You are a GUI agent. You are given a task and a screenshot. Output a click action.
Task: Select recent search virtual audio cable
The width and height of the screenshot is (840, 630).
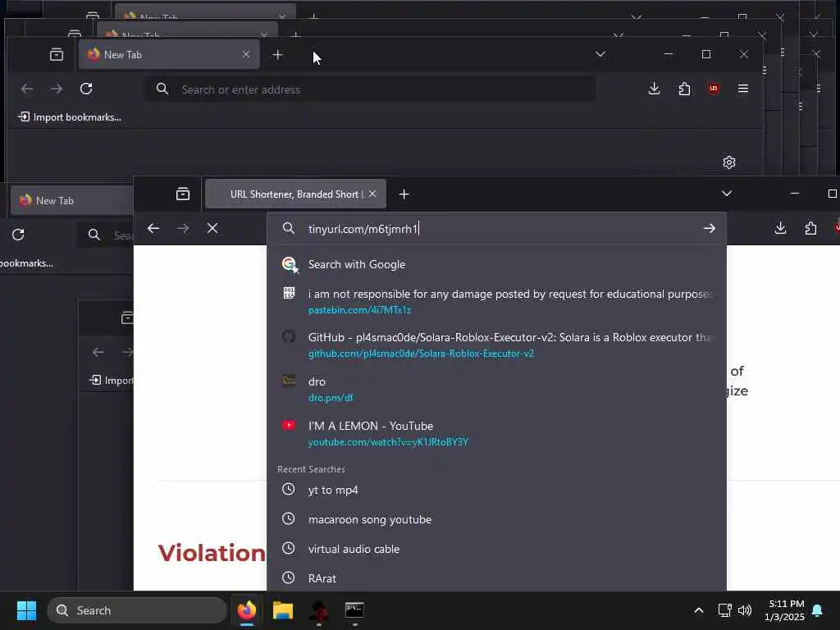point(496,549)
